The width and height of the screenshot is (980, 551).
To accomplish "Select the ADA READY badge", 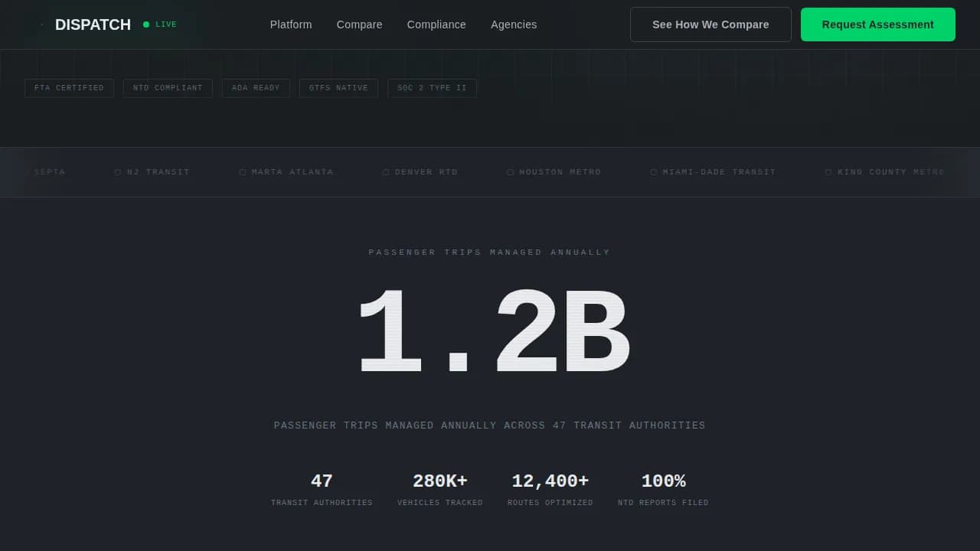I will (x=256, y=88).
